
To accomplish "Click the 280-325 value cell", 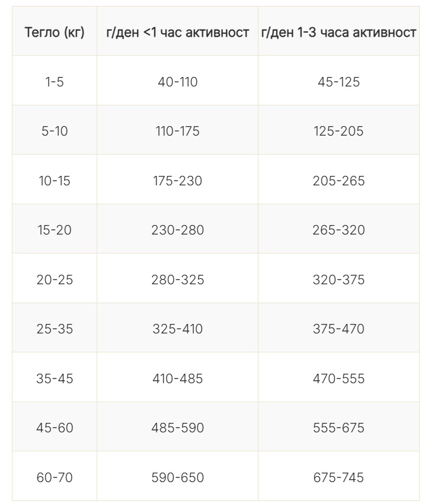I will (x=177, y=280).
